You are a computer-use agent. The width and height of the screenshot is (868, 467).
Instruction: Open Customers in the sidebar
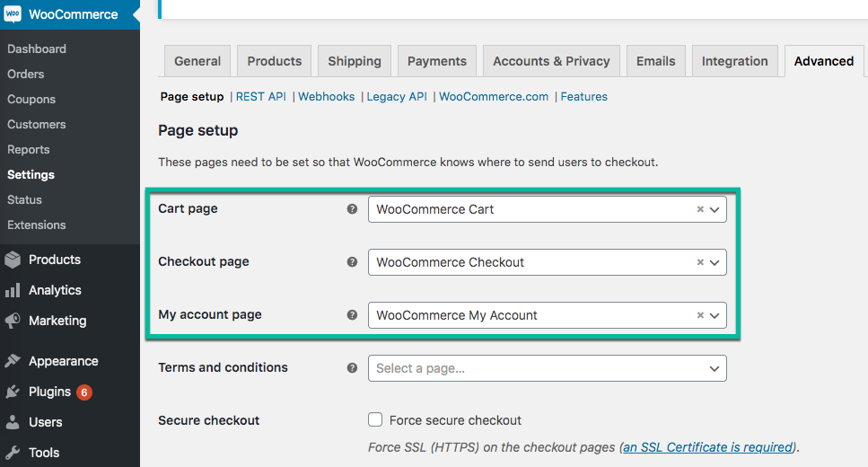[x=37, y=124]
